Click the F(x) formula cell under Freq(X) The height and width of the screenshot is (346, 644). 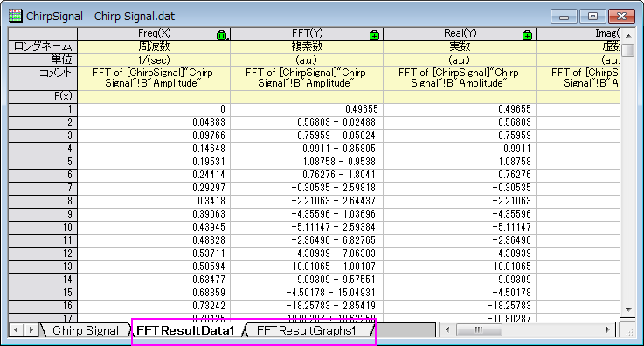pyautogui.click(x=154, y=96)
